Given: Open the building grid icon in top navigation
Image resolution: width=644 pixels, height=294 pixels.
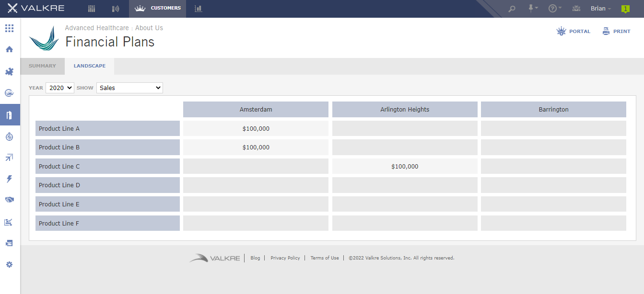Looking at the screenshot, I should [92, 9].
